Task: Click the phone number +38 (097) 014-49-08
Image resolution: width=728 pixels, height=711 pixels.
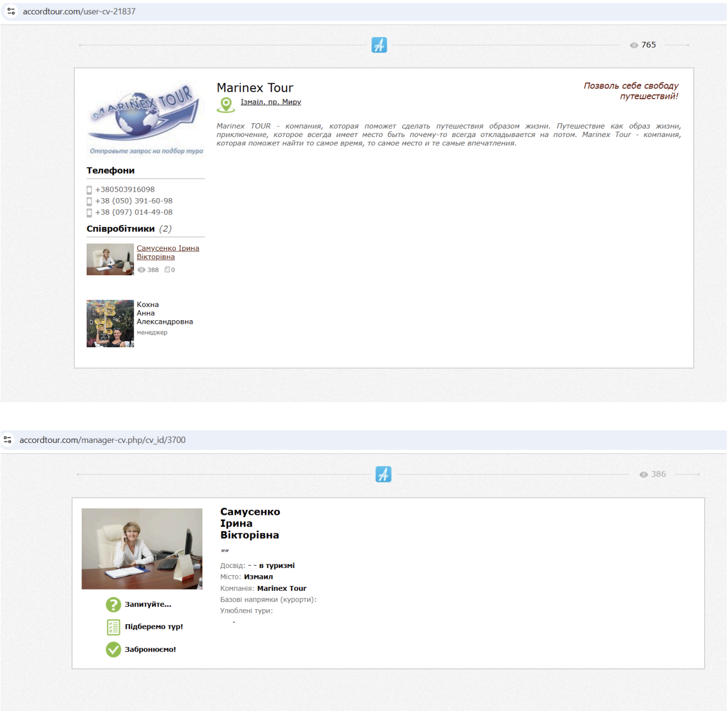Action: (x=134, y=212)
